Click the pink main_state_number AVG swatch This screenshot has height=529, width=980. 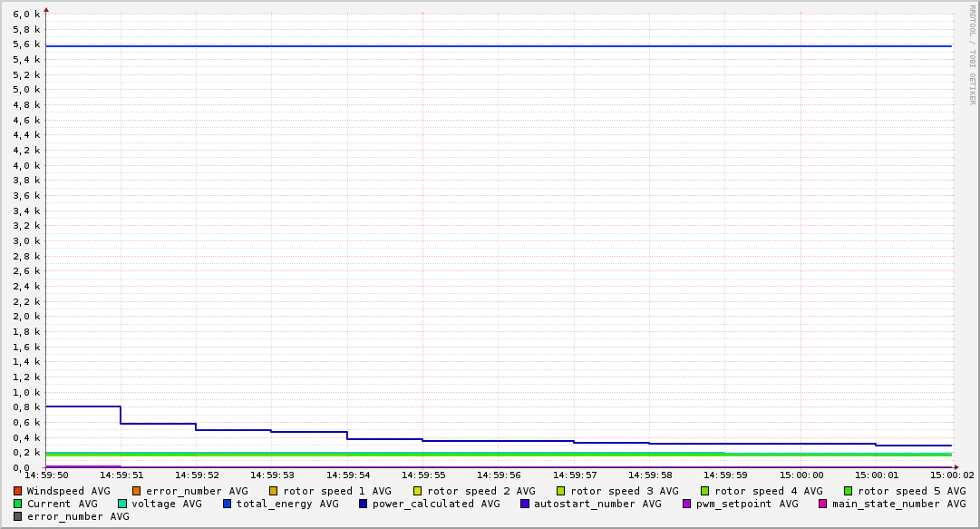823,504
